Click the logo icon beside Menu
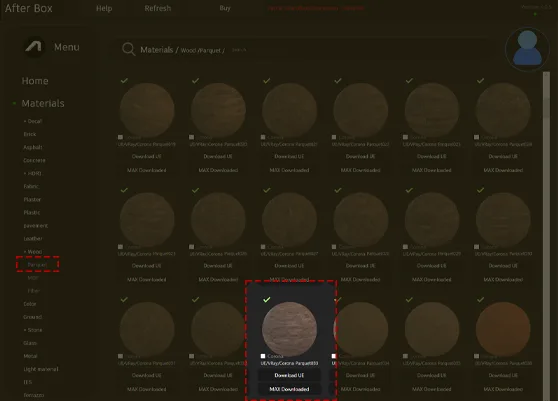The image size is (558, 401). coord(34,47)
